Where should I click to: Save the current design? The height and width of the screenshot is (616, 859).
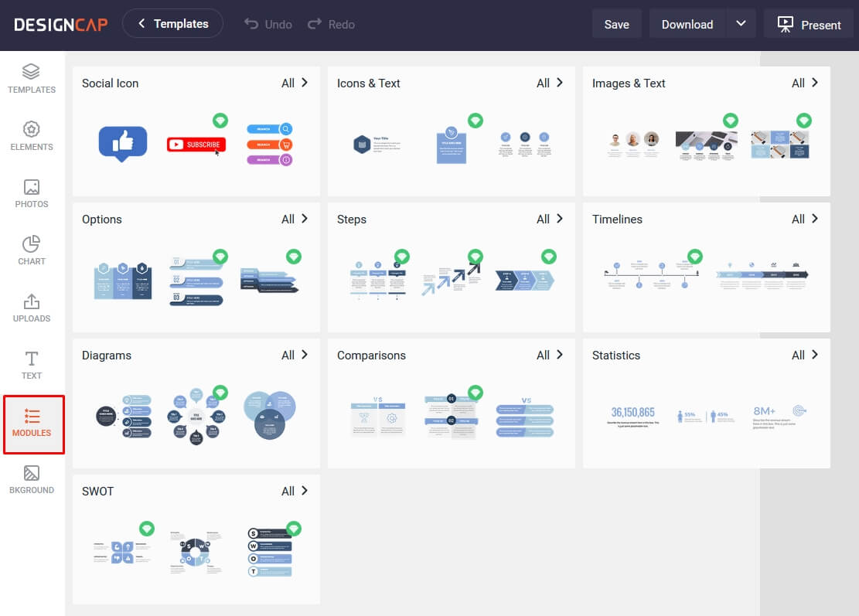tap(616, 23)
